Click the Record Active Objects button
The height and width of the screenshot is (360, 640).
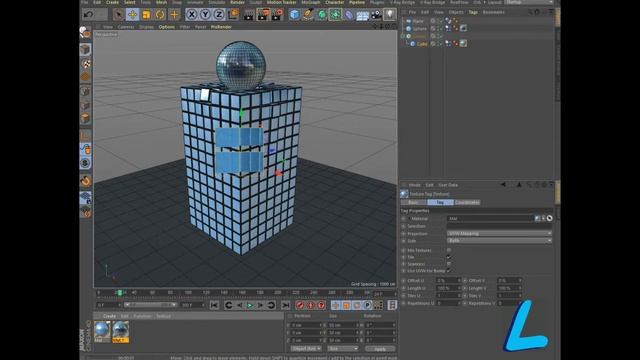(300, 305)
